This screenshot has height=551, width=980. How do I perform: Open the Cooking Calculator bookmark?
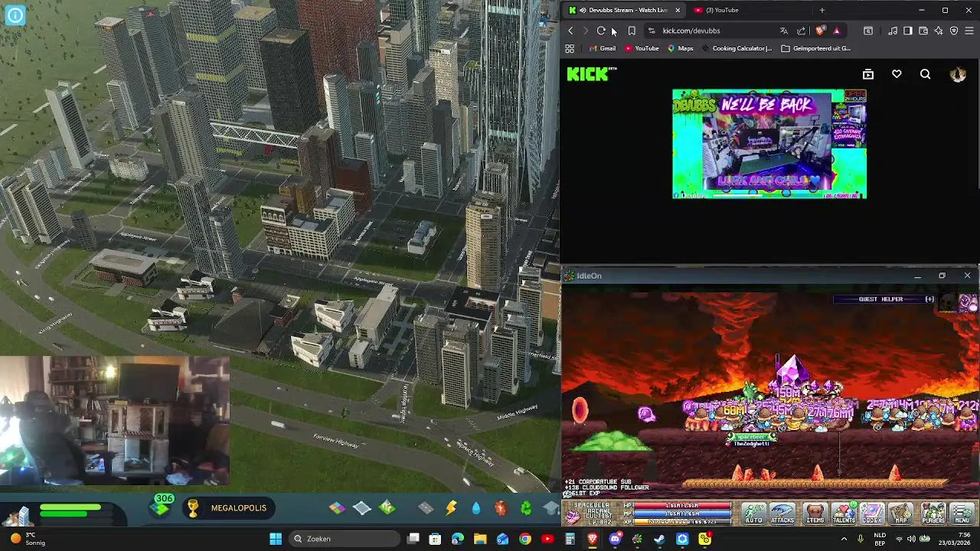click(737, 48)
